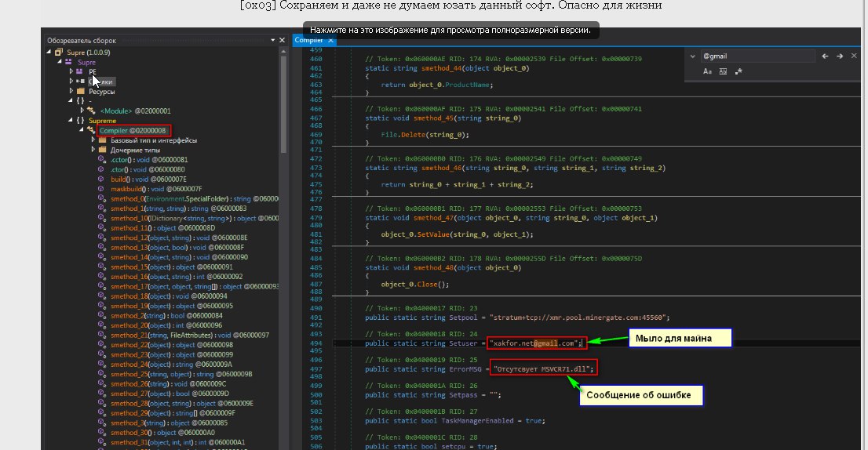Toggle regular expression search option
868x450 pixels.
739,71
